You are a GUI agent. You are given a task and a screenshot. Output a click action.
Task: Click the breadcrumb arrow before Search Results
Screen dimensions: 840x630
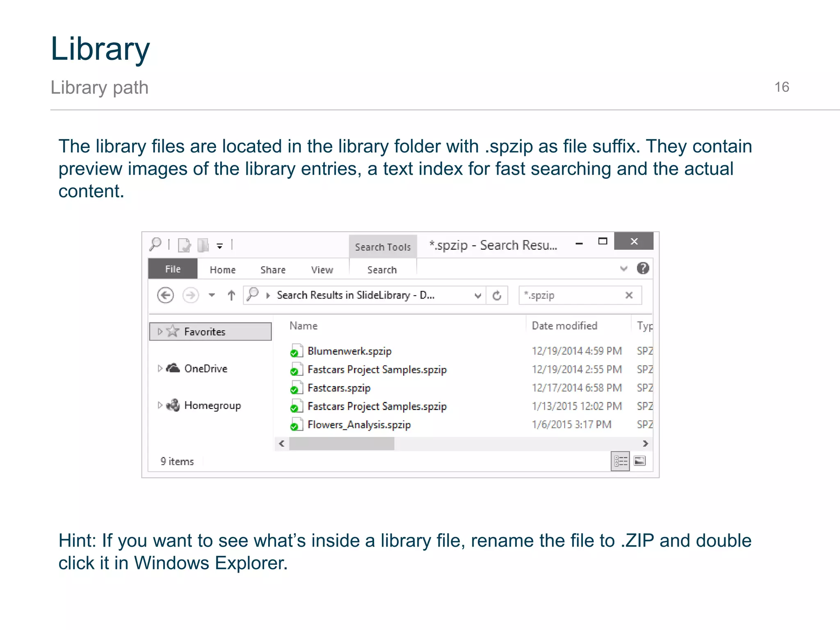pyautogui.click(x=268, y=295)
